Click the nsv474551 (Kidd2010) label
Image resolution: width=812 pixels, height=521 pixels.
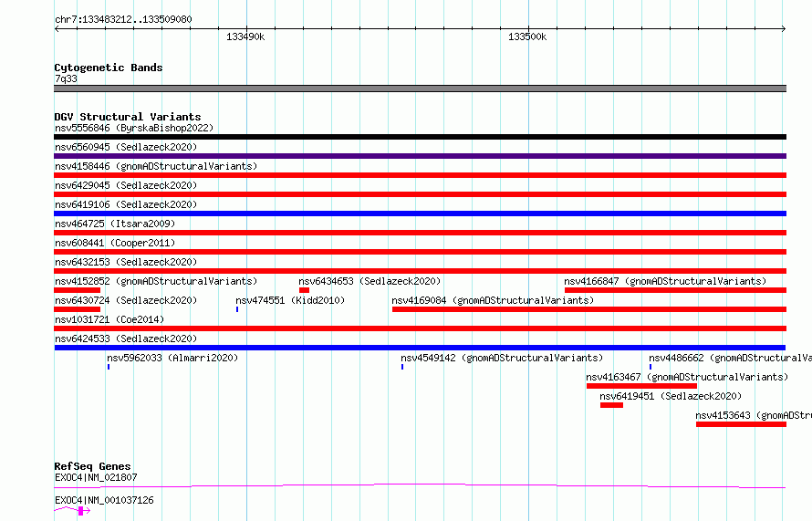click(290, 300)
